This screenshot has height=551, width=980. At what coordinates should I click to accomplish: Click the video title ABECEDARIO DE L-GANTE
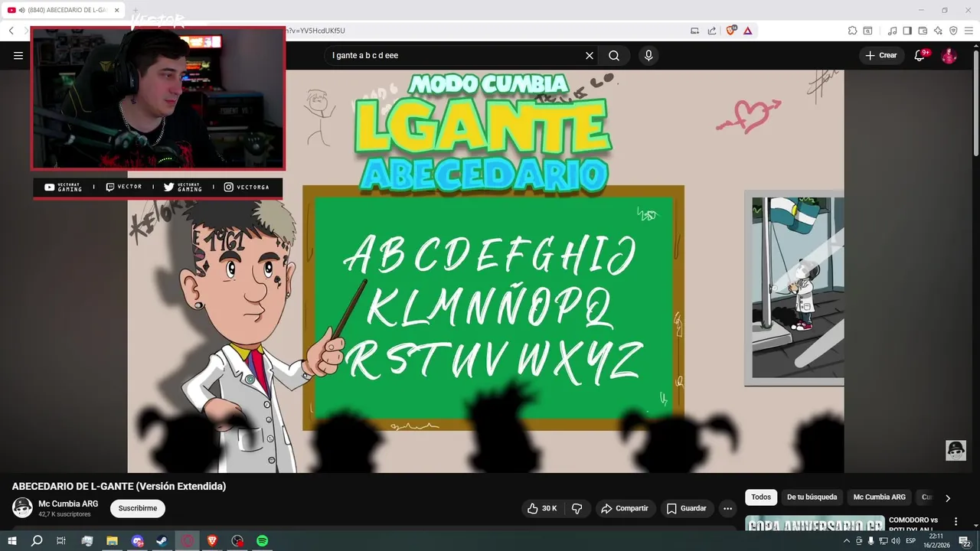(119, 486)
